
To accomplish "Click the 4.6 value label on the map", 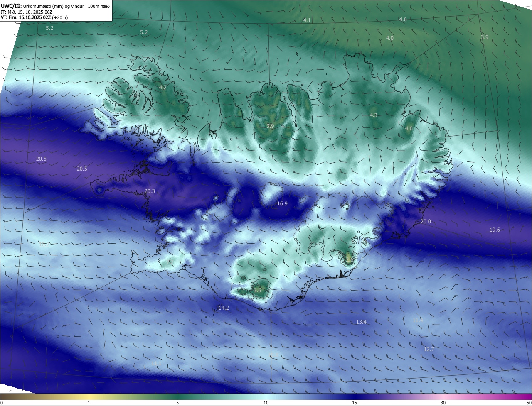I will pos(403,20).
